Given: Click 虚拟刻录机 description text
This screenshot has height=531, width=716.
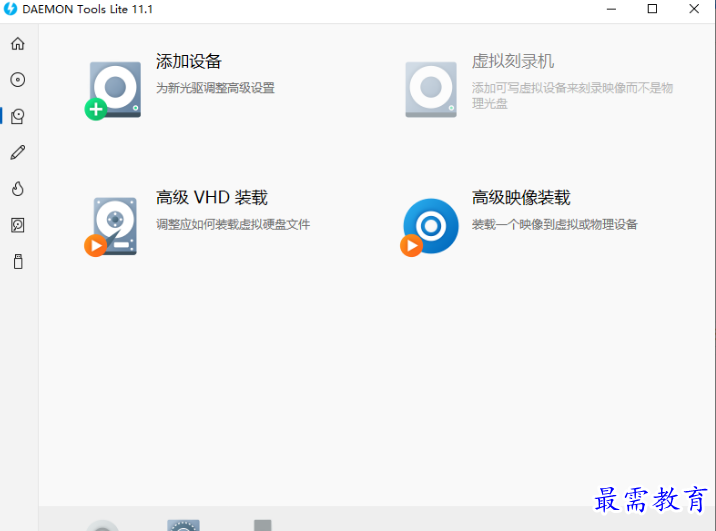Looking at the screenshot, I should [572, 95].
